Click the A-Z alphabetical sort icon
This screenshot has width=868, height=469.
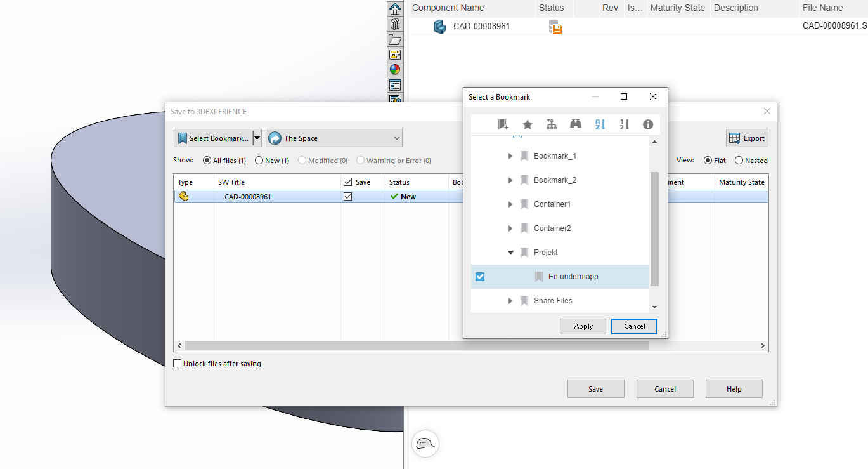[600, 125]
